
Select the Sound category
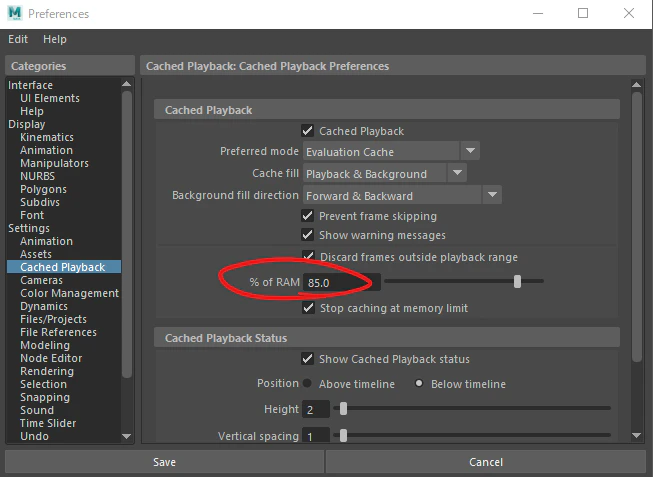(37, 410)
